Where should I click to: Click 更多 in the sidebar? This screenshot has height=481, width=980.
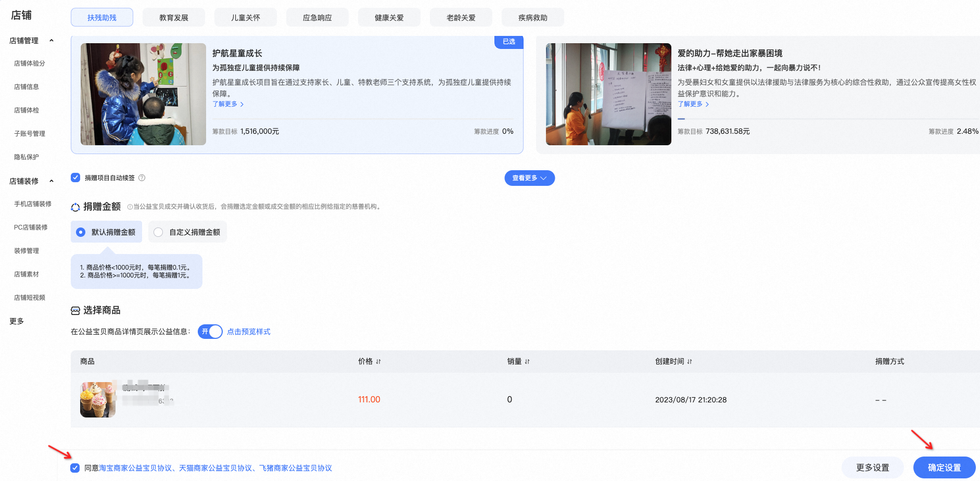17,321
